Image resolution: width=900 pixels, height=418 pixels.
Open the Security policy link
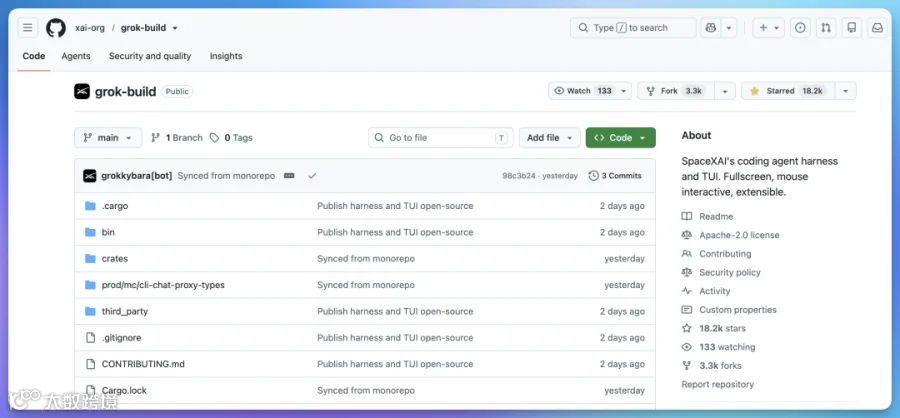point(730,272)
